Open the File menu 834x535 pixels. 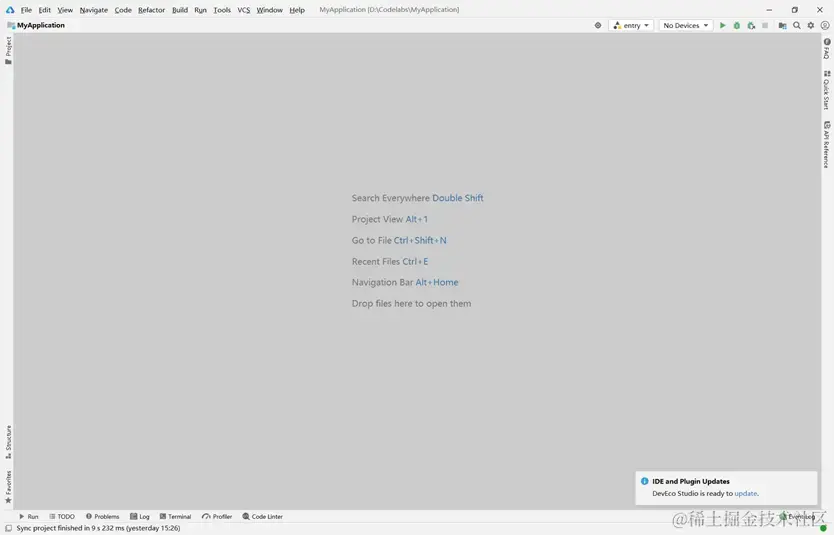pos(26,10)
